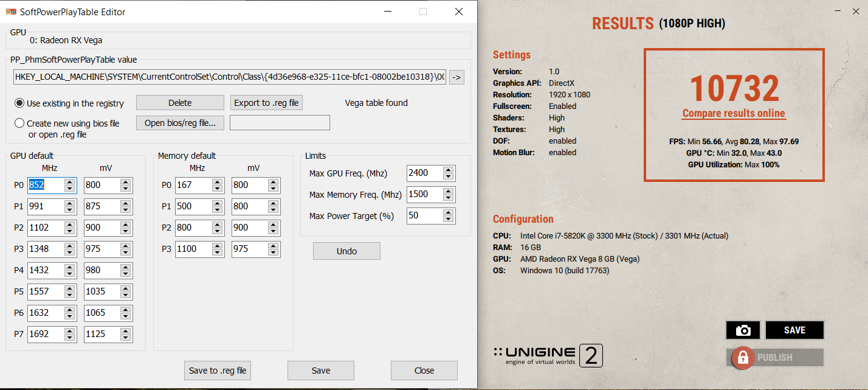Image resolution: width=868 pixels, height=390 pixels.
Task: Click the '0: Radeon RX Vega' GPU entry
Action: [66, 40]
